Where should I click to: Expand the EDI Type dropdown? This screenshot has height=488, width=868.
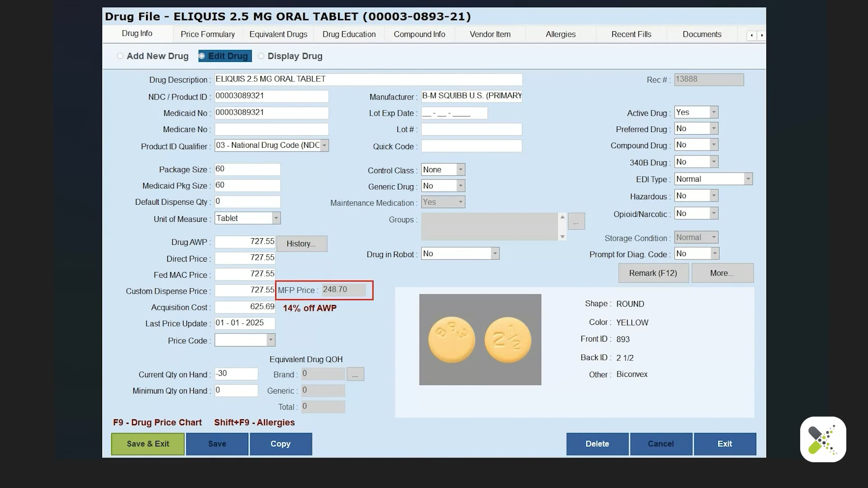[749, 178]
